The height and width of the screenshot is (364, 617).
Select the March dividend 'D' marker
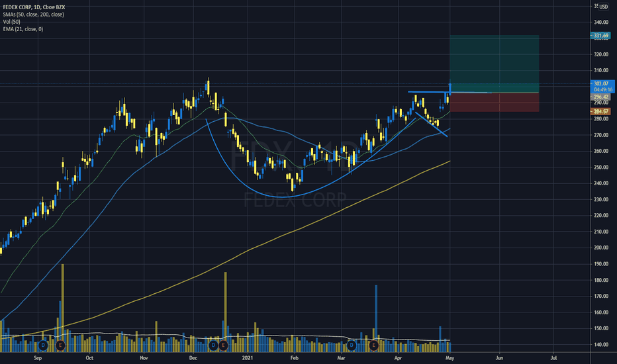pos(352,345)
